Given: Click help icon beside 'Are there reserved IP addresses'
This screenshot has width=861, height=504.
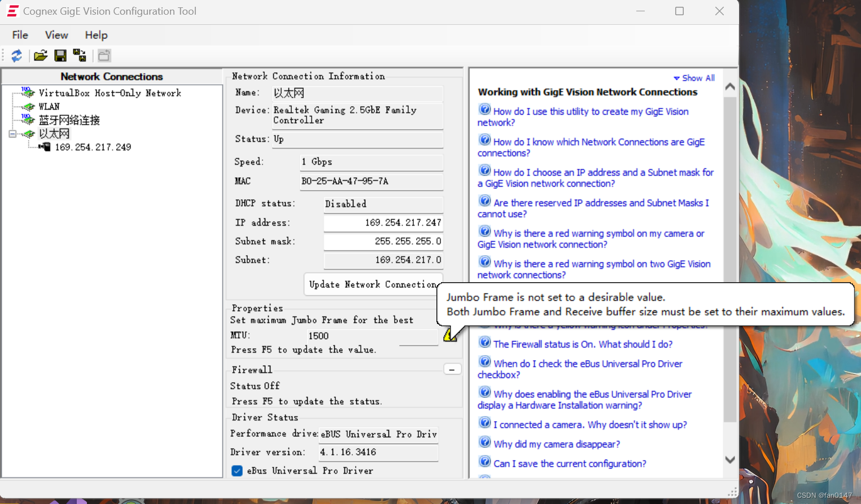Looking at the screenshot, I should [x=484, y=201].
